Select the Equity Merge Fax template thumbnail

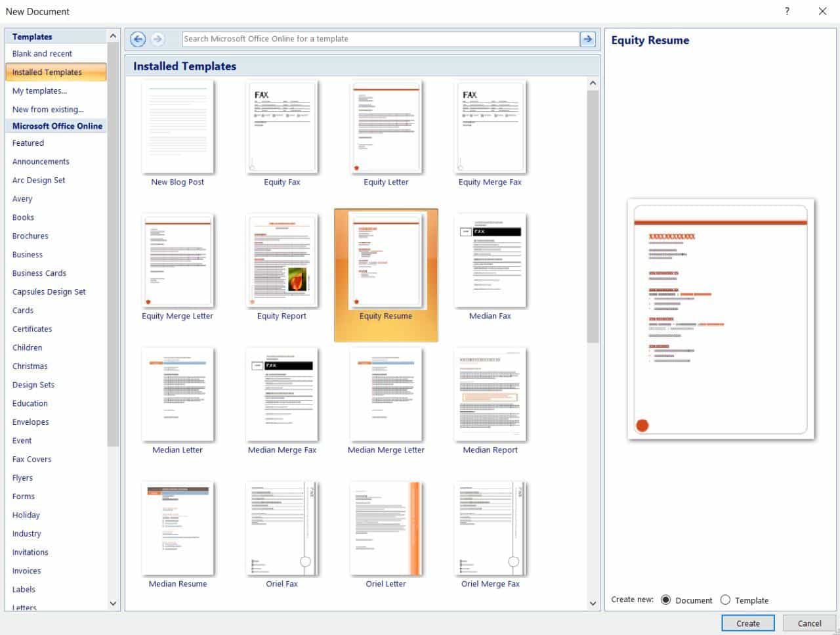tap(490, 127)
